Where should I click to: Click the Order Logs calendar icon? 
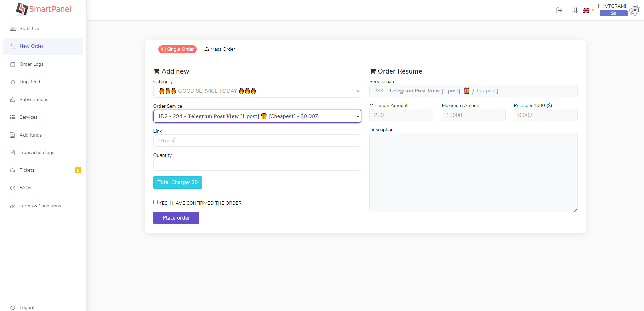tap(13, 64)
